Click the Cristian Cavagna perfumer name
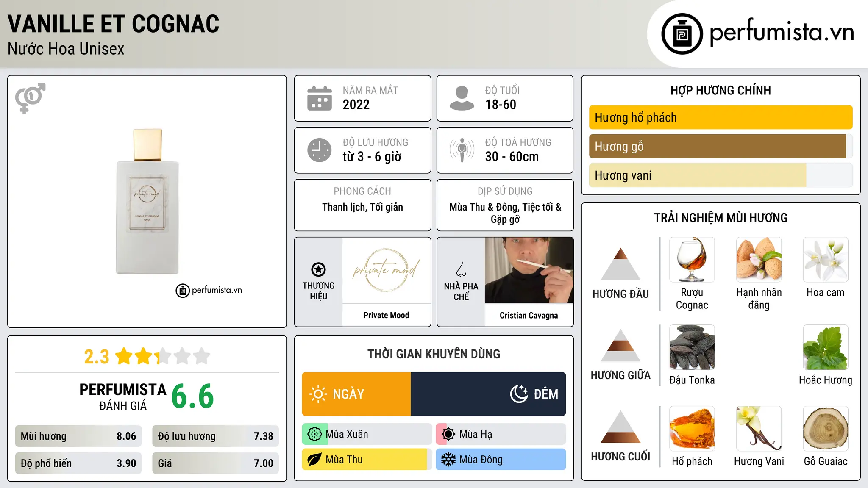This screenshot has width=868, height=488. point(529,316)
